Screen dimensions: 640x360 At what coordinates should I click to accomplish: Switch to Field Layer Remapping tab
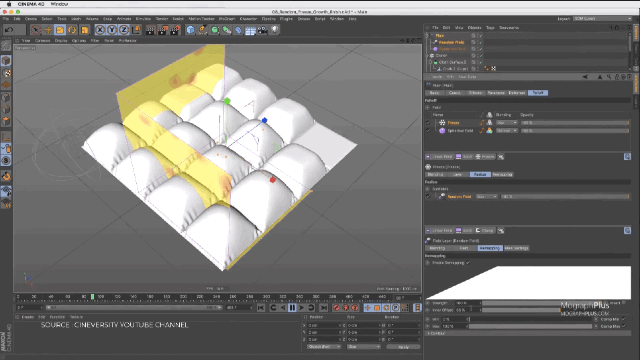click(x=490, y=248)
